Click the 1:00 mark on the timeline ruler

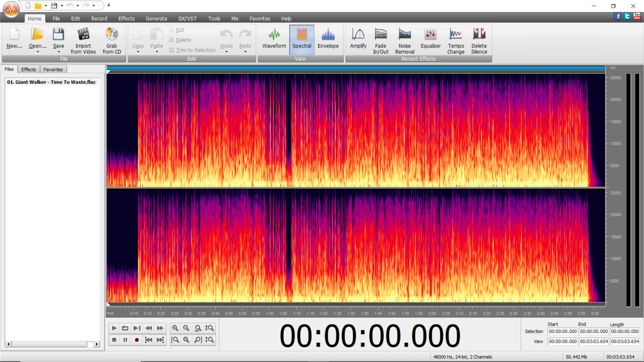point(269,313)
